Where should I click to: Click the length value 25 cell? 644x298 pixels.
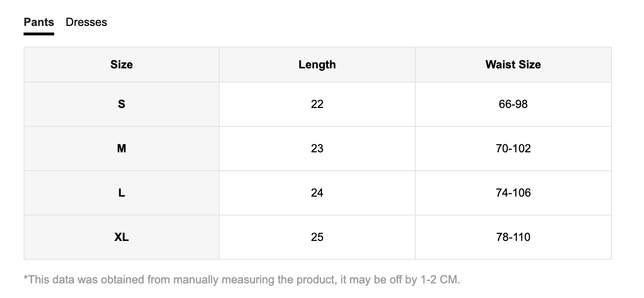click(317, 237)
